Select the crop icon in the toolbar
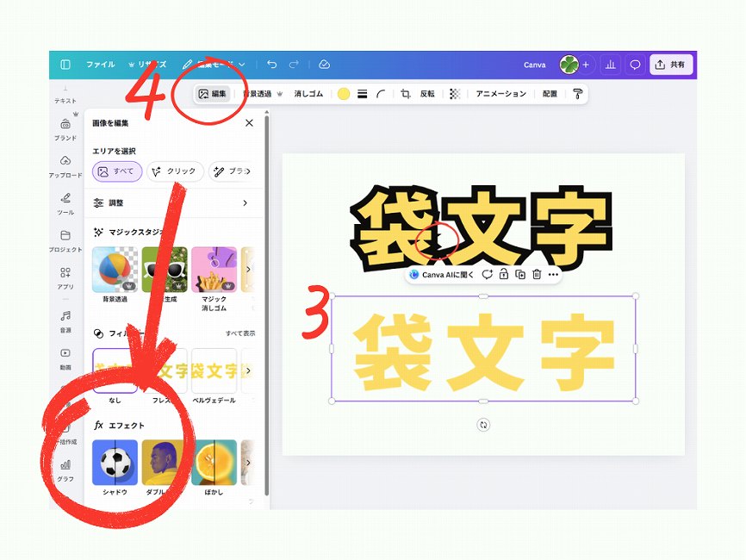 pos(405,94)
